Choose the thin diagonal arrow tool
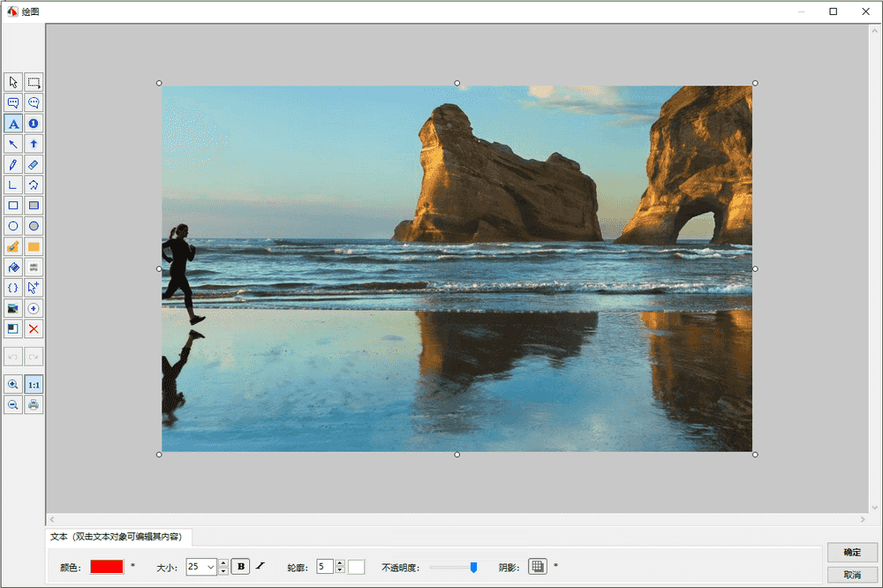Image resolution: width=883 pixels, height=588 pixels. pos(13,144)
